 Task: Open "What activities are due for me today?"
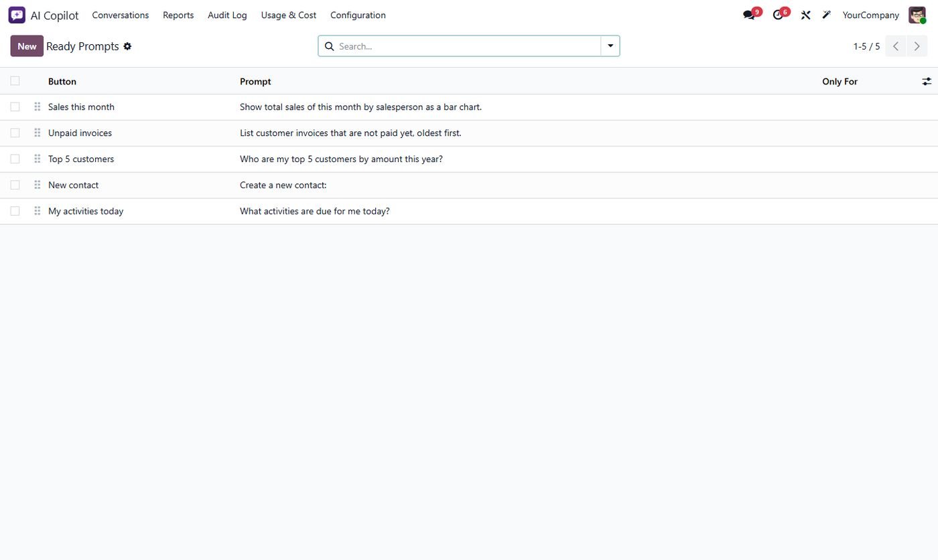(314, 211)
